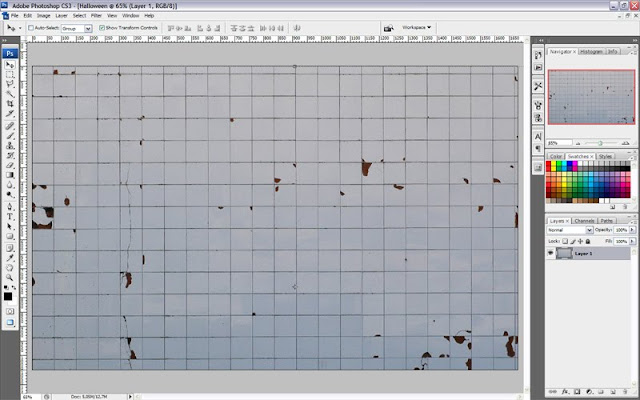Screen dimensions: 640x400
Task: Click the Swatches panel trash button
Action: 624,207
